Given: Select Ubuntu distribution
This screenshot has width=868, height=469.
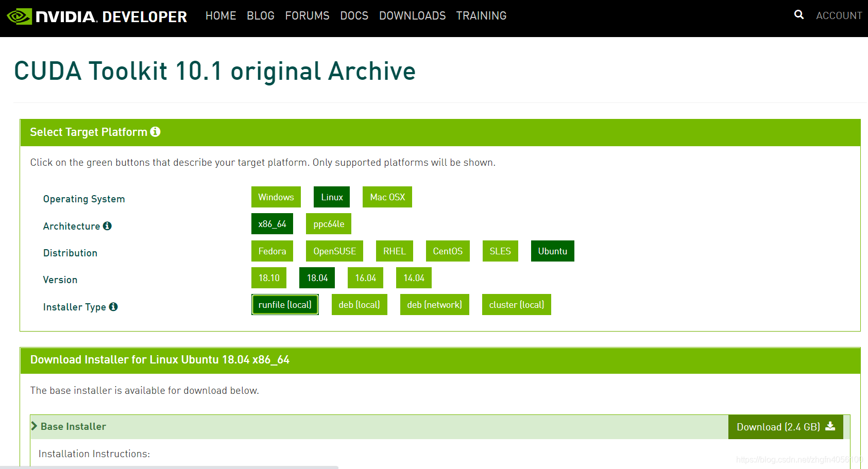Looking at the screenshot, I should 553,251.
